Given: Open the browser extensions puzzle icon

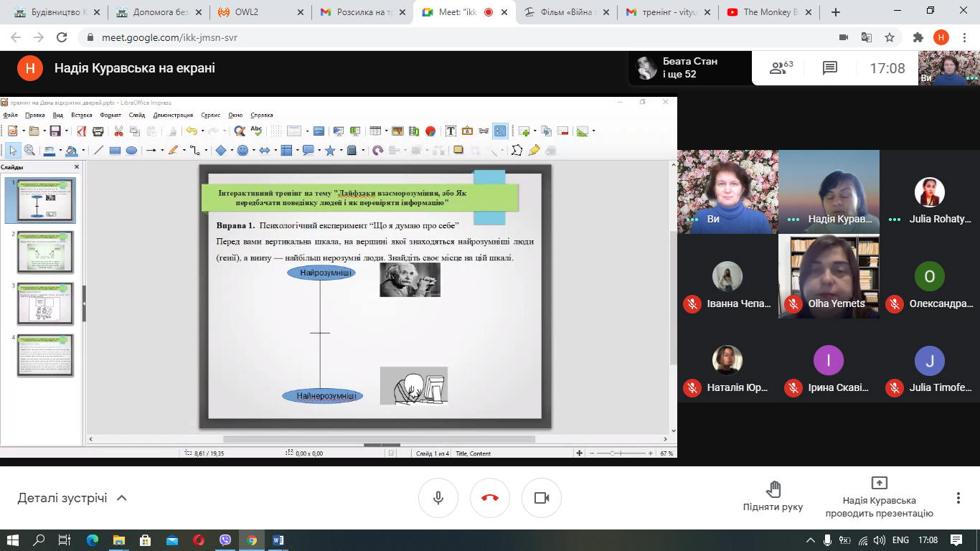Looking at the screenshot, I should [x=918, y=37].
